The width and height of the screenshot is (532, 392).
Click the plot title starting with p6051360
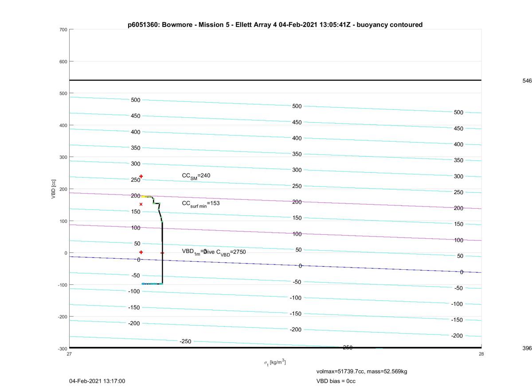click(x=275, y=25)
